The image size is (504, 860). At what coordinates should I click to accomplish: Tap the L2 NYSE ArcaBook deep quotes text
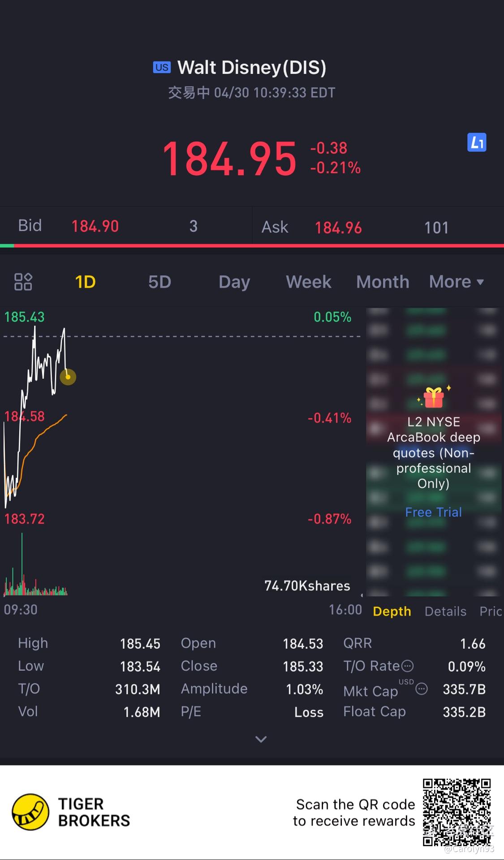[x=433, y=452]
